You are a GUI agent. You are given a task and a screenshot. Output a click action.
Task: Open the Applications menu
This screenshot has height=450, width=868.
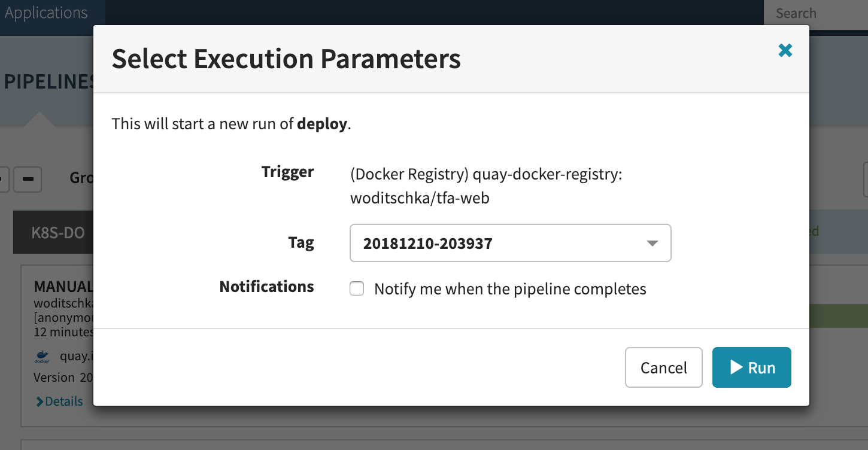pyautogui.click(x=46, y=13)
